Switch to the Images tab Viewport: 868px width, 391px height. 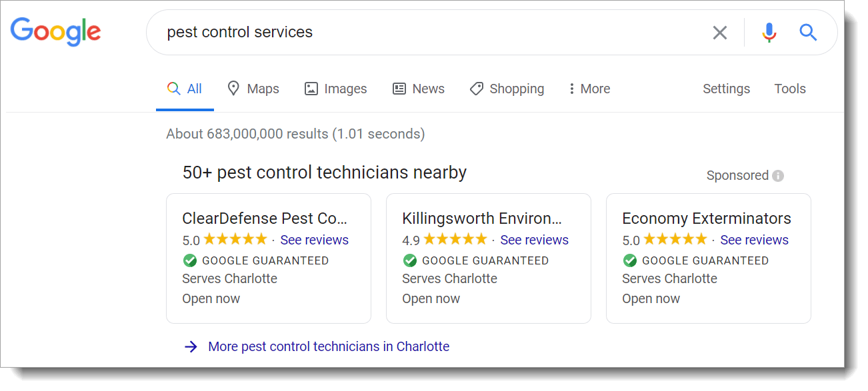coord(335,89)
